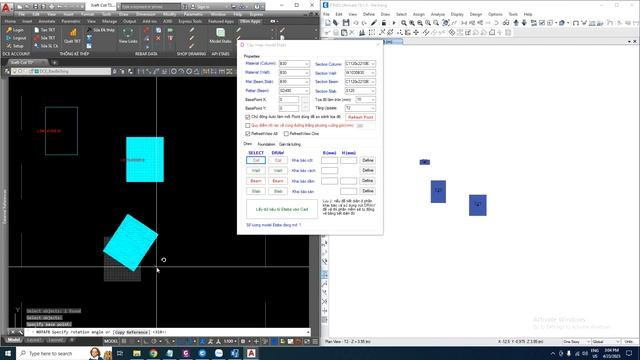Click the New Model icon in ETABS toolbar

[x=327, y=23]
